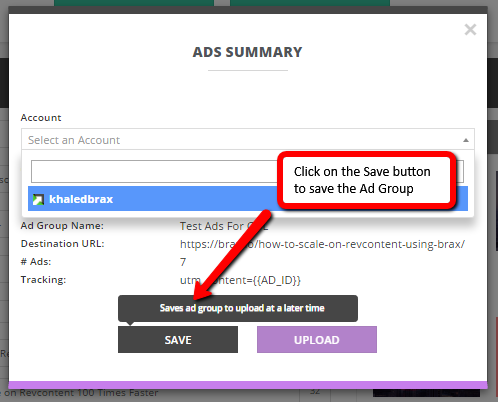Click the red Save instruction callout

pos(366,180)
